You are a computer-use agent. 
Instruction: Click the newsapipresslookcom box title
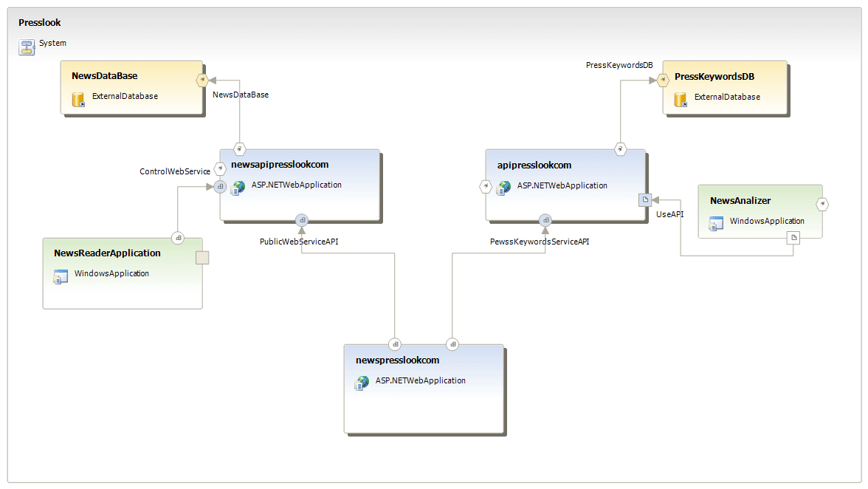pos(280,165)
